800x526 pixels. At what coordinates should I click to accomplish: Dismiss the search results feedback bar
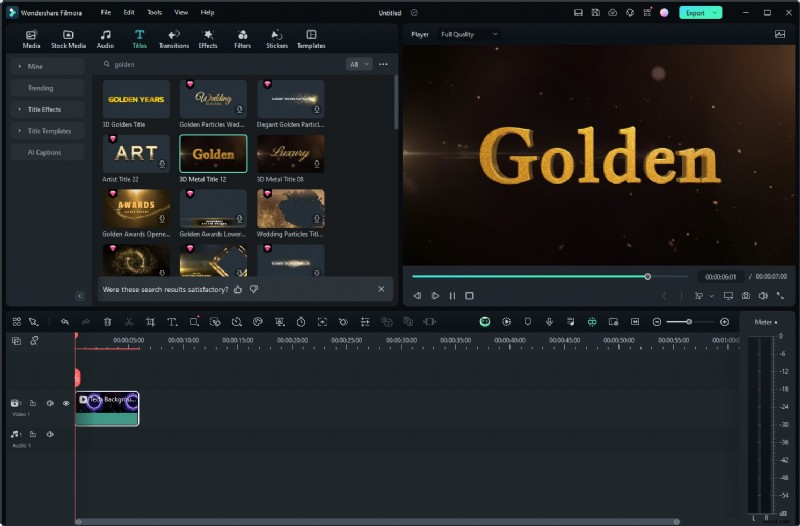[381, 289]
